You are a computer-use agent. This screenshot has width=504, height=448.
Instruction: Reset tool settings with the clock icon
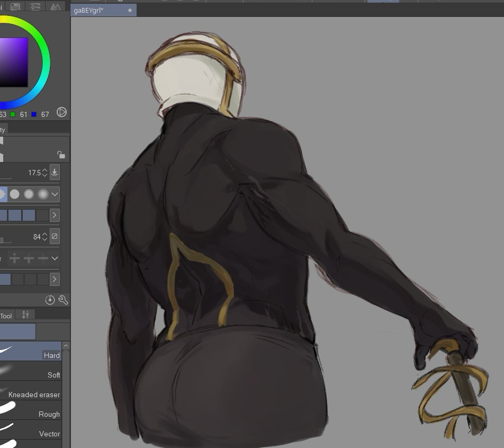click(50, 300)
